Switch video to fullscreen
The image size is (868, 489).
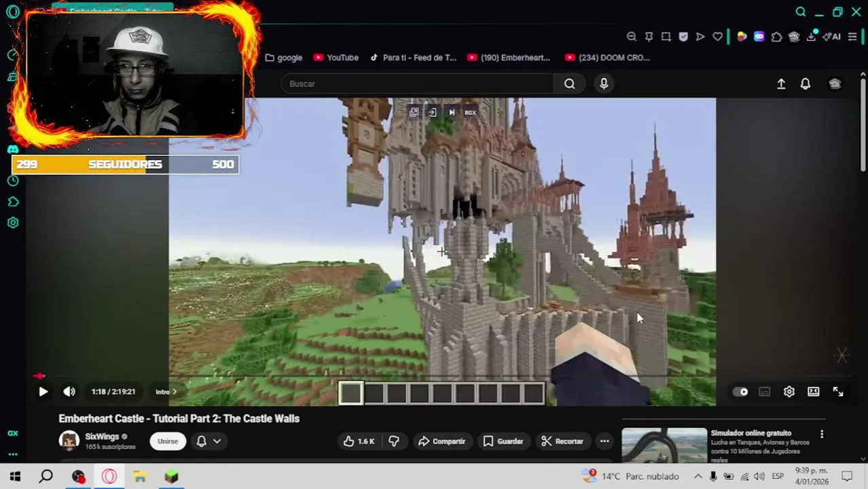[838, 392]
